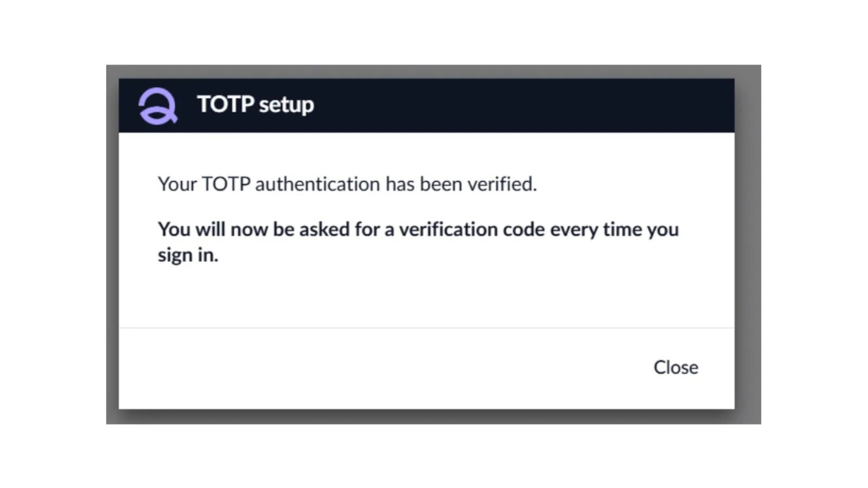
Task: Click the divider line above Close
Action: pos(426,328)
